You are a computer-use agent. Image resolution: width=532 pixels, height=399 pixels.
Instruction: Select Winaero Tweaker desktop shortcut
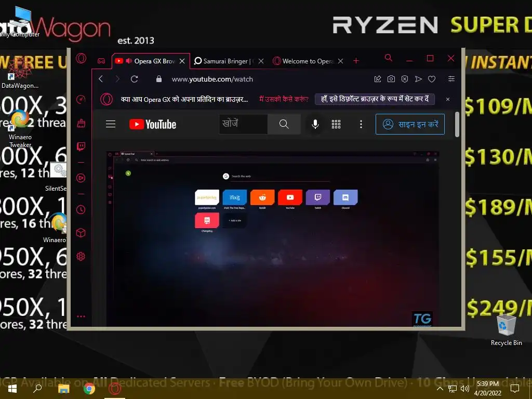point(20,129)
